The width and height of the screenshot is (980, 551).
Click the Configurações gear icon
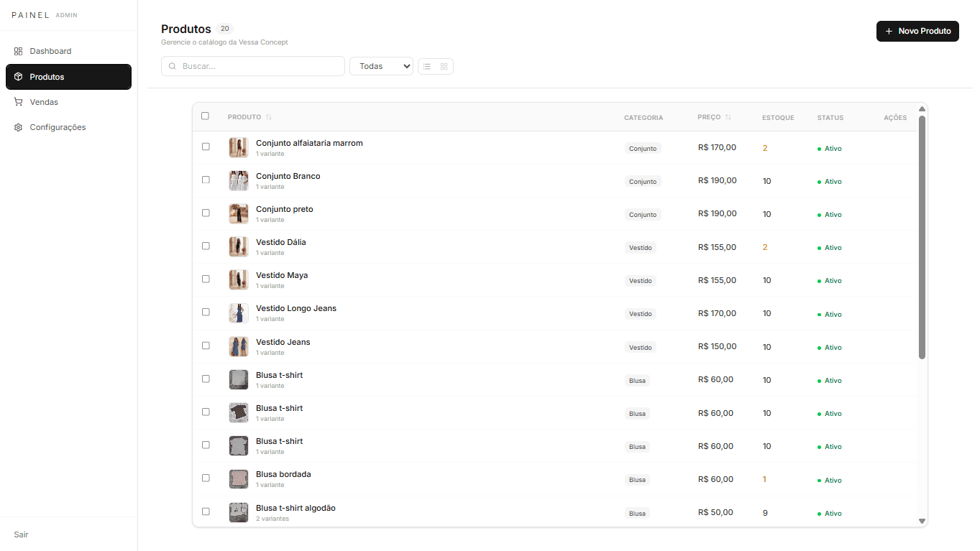19,127
